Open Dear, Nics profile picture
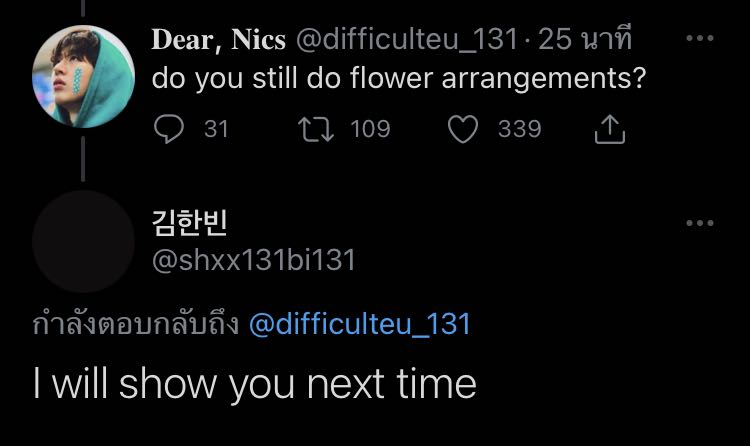This screenshot has height=446, width=750. click(x=83, y=76)
